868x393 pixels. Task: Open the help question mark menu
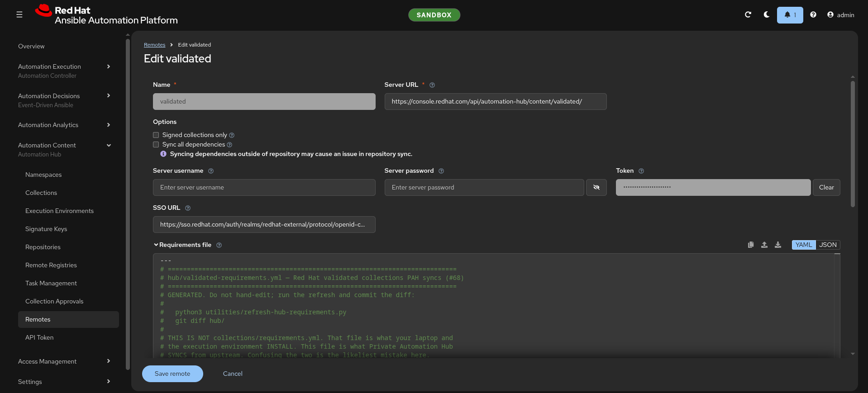[813, 15]
